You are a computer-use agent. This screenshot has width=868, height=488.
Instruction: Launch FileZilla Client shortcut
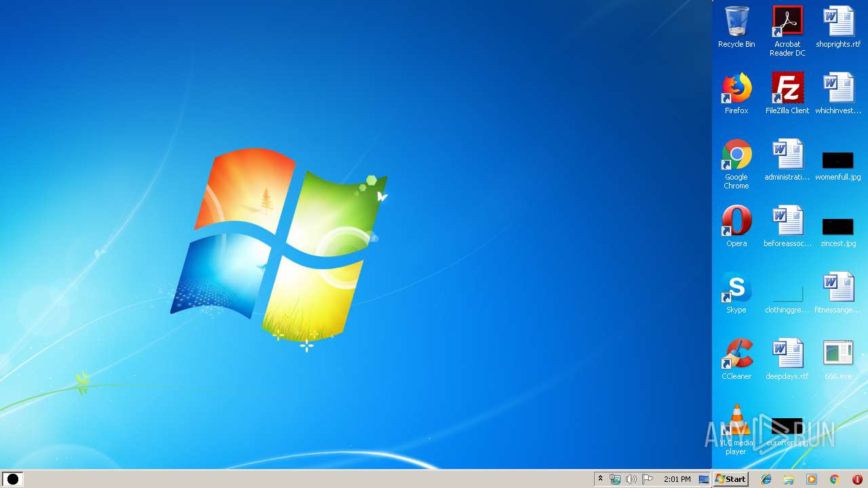787,94
